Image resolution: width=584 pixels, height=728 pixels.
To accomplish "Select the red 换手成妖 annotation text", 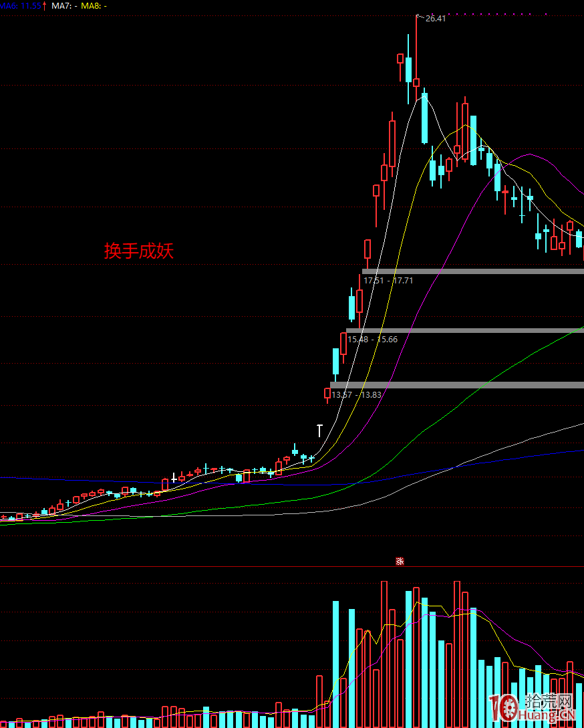I will 139,251.
